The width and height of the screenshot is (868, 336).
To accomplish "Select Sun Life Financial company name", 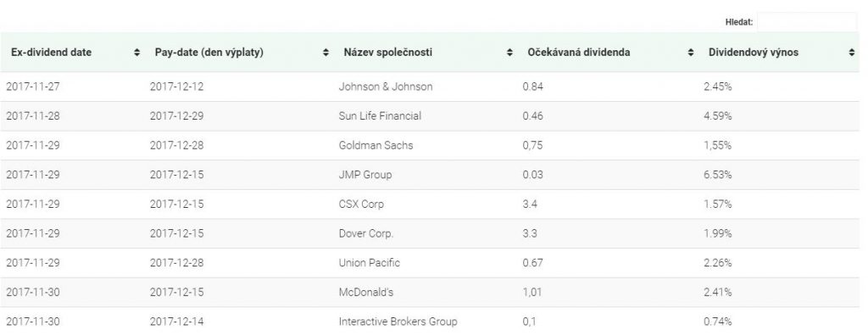I will point(380,116).
